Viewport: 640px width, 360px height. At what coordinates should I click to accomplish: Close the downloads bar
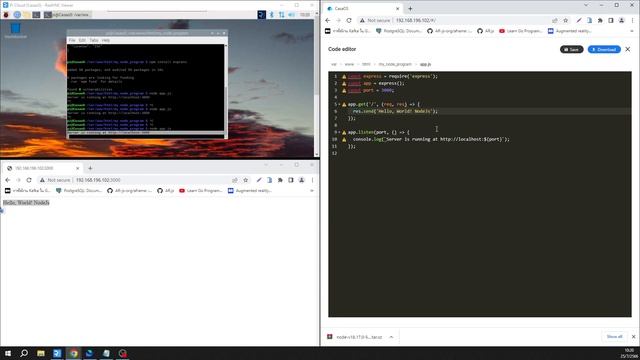[x=633, y=337]
